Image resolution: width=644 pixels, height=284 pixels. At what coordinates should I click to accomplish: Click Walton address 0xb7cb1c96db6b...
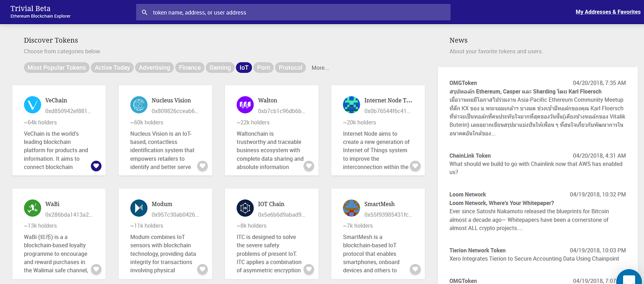pos(282,111)
